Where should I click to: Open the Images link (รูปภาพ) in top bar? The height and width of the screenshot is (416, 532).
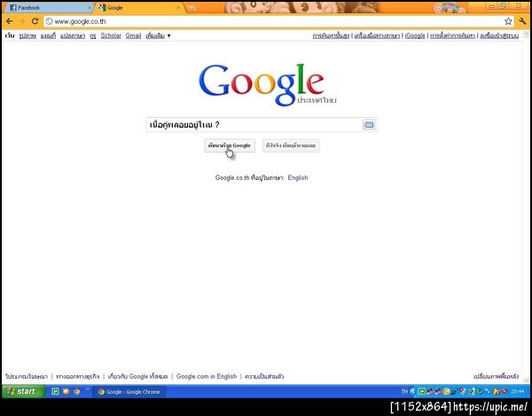27,35
